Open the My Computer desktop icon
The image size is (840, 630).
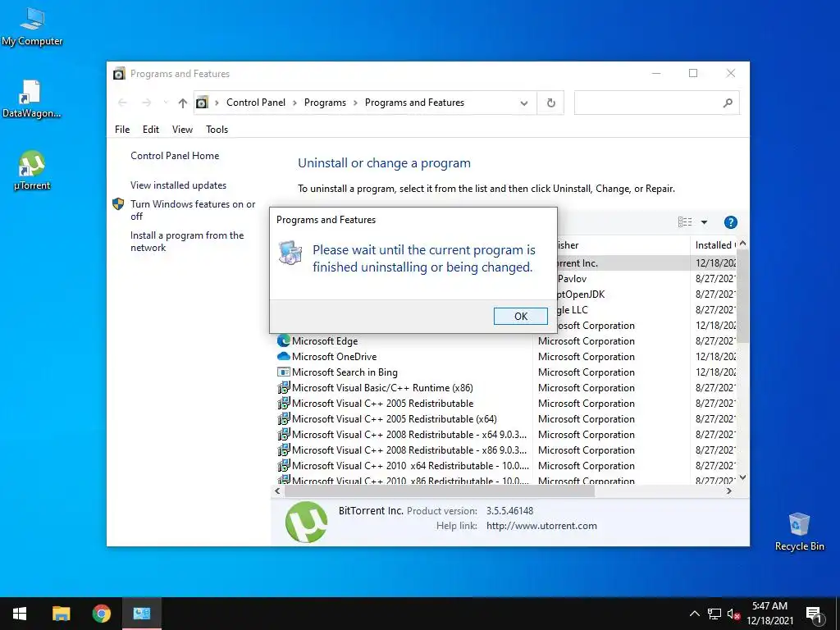(32, 27)
